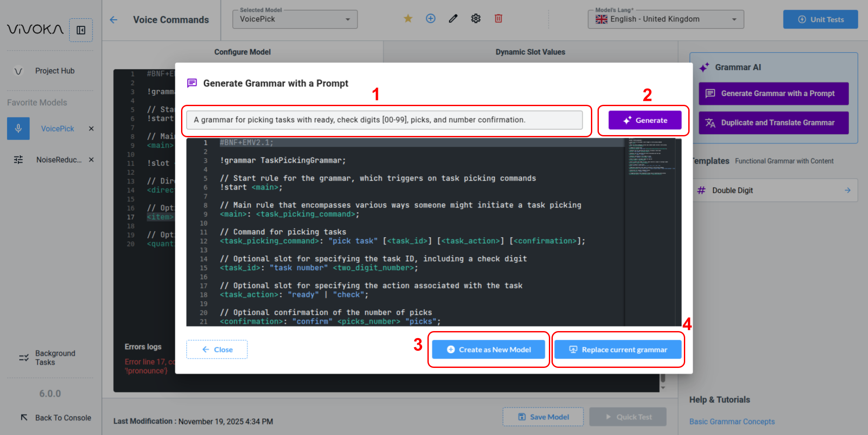Open Project Hub in sidebar
Image resolution: width=868 pixels, height=435 pixels.
point(54,71)
